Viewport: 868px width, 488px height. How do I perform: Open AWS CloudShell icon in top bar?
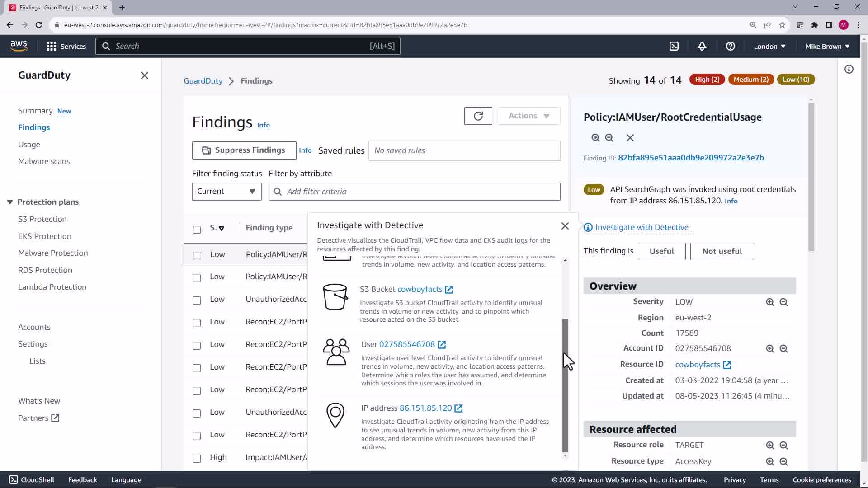[674, 46]
